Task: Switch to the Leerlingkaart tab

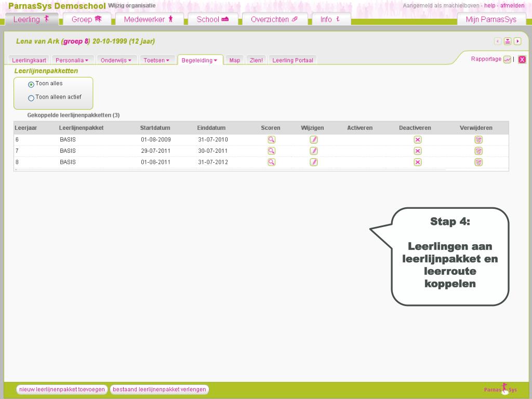Action: [29, 60]
